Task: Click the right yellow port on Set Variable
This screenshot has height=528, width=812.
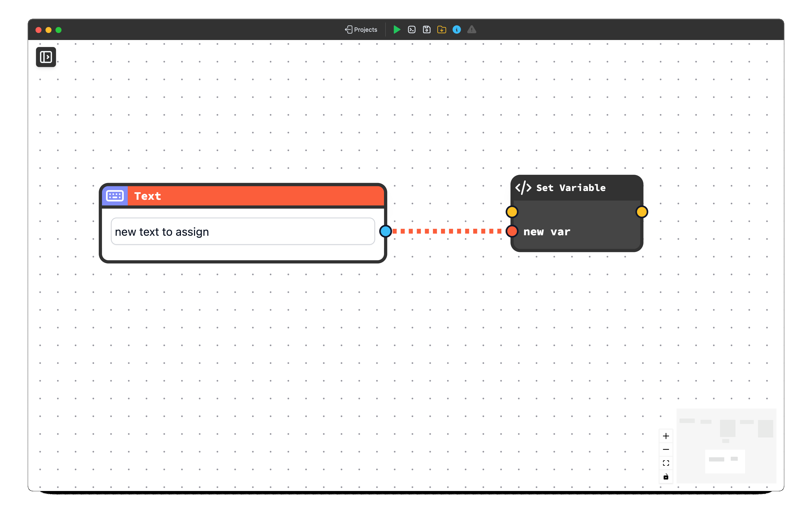Action: 641,212
